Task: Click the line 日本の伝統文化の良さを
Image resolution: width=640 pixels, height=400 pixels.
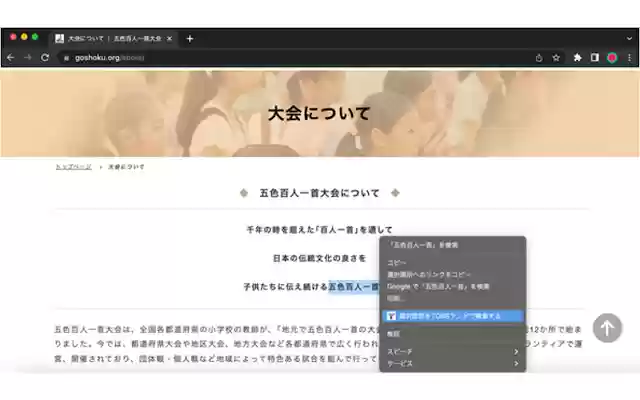Action: click(320, 258)
